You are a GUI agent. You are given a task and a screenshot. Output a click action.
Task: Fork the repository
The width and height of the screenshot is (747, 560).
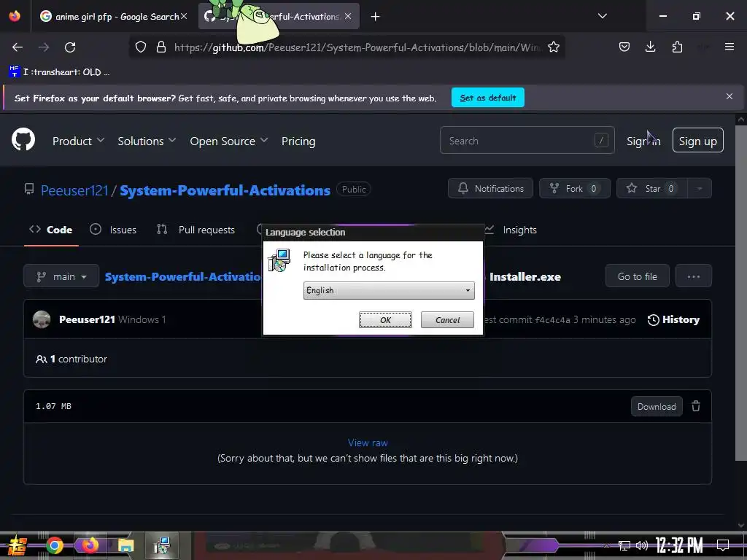pyautogui.click(x=575, y=189)
